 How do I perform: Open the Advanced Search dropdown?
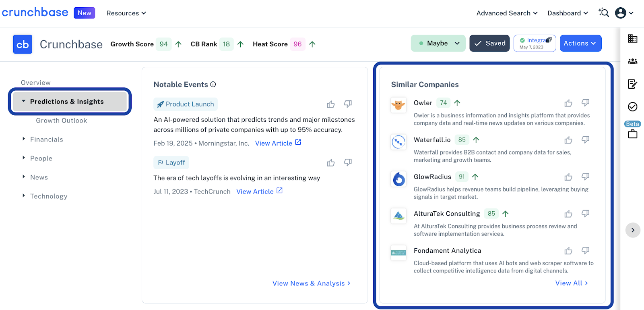click(x=507, y=13)
